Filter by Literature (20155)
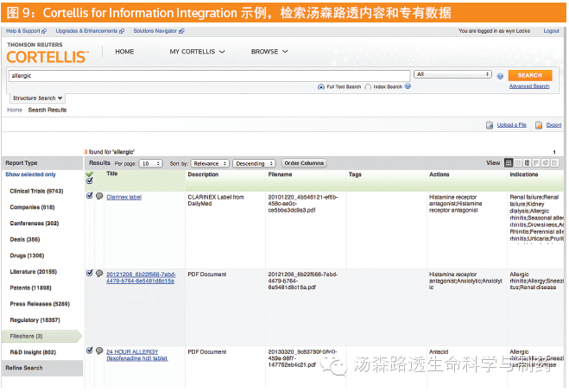 pos(34,271)
